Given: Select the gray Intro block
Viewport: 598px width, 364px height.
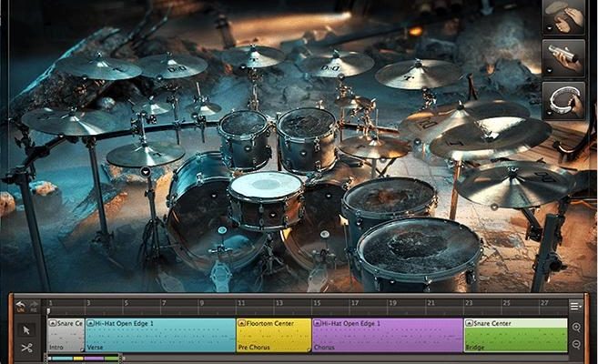Looking at the screenshot, I should 66,335.
